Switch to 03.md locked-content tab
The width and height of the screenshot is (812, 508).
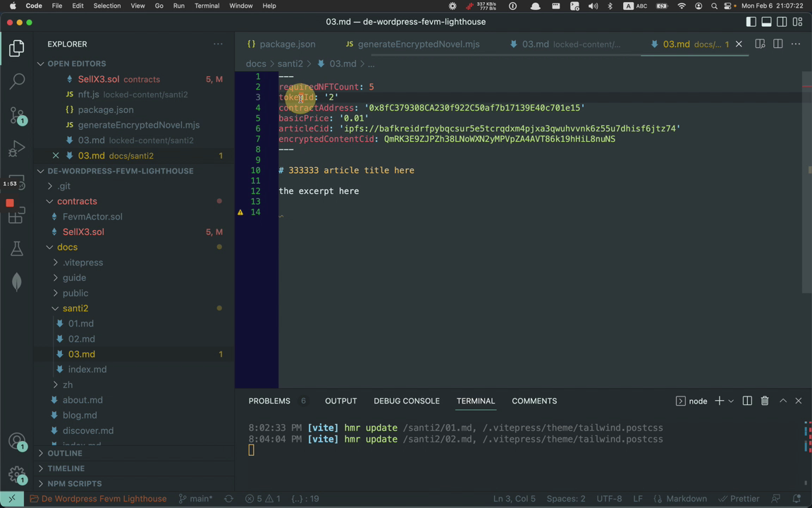click(565, 44)
